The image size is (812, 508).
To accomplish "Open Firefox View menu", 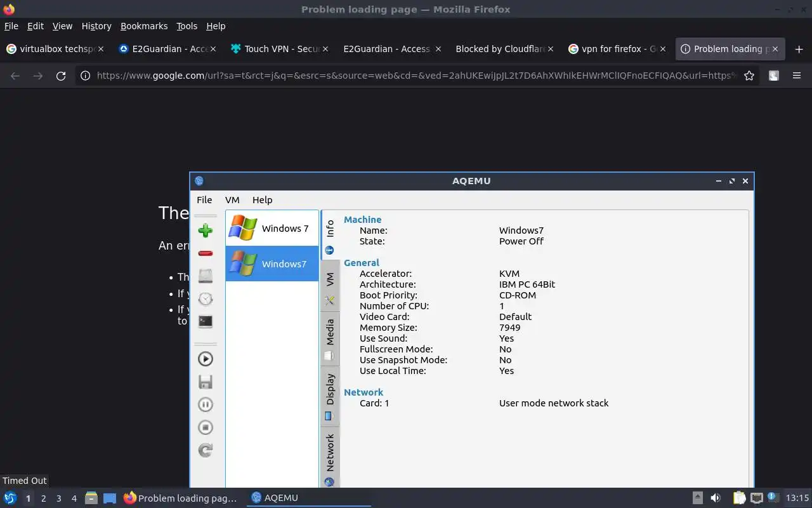I will [62, 26].
